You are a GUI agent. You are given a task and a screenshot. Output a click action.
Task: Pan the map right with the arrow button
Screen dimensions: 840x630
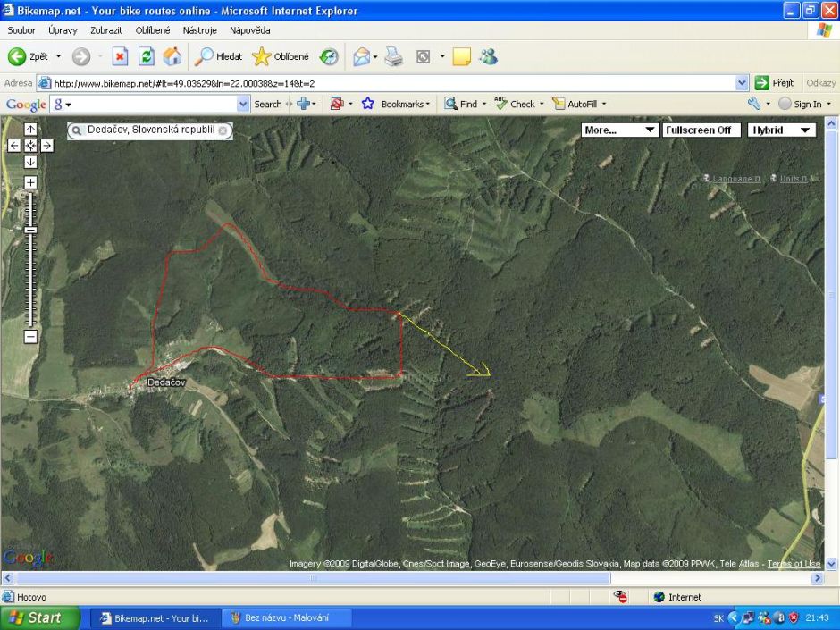point(46,146)
